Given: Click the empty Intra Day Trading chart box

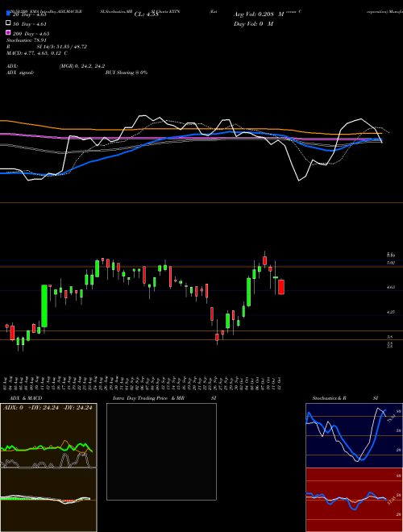Looking at the screenshot, I should tap(161, 451).
